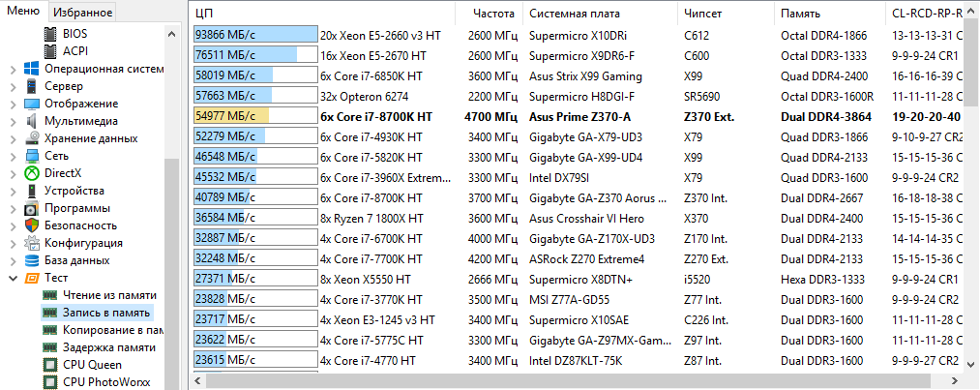The image size is (980, 390).
Task: Click the Мультимедиа speaker icon
Action: pos(31,121)
